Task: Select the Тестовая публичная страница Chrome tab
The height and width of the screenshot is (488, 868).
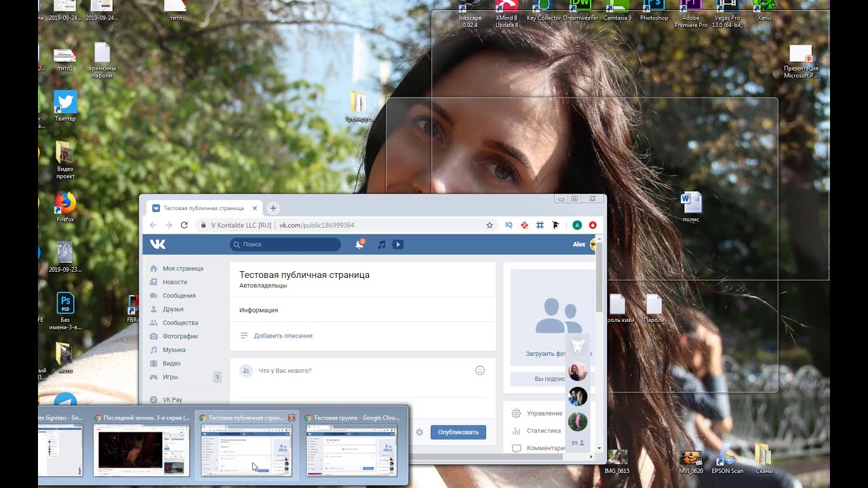Action: click(x=204, y=208)
